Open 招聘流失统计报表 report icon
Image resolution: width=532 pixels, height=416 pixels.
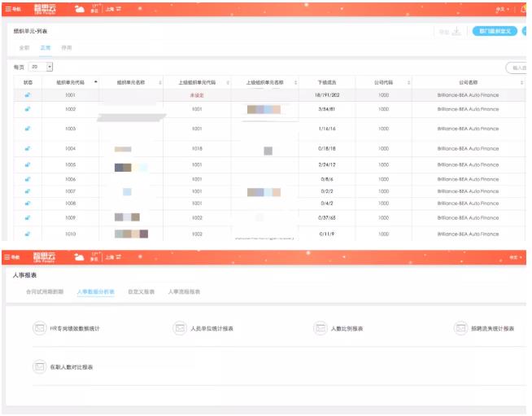(x=460, y=328)
